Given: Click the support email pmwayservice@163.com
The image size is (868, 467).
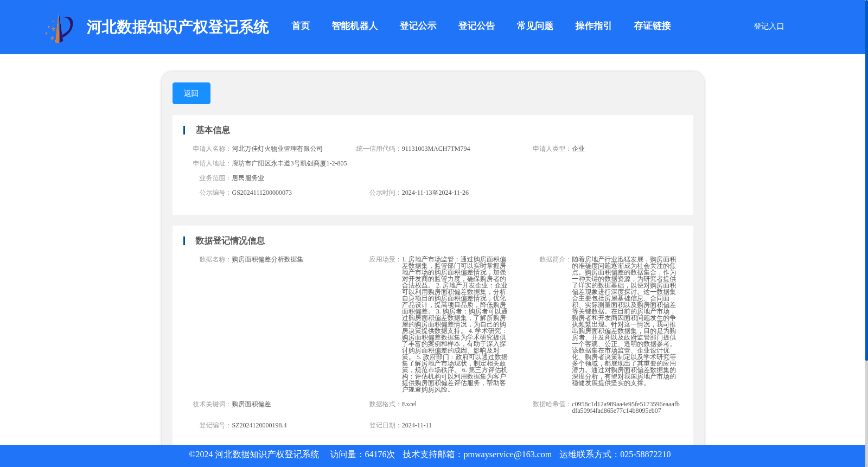Looking at the screenshot, I should click(x=507, y=455).
